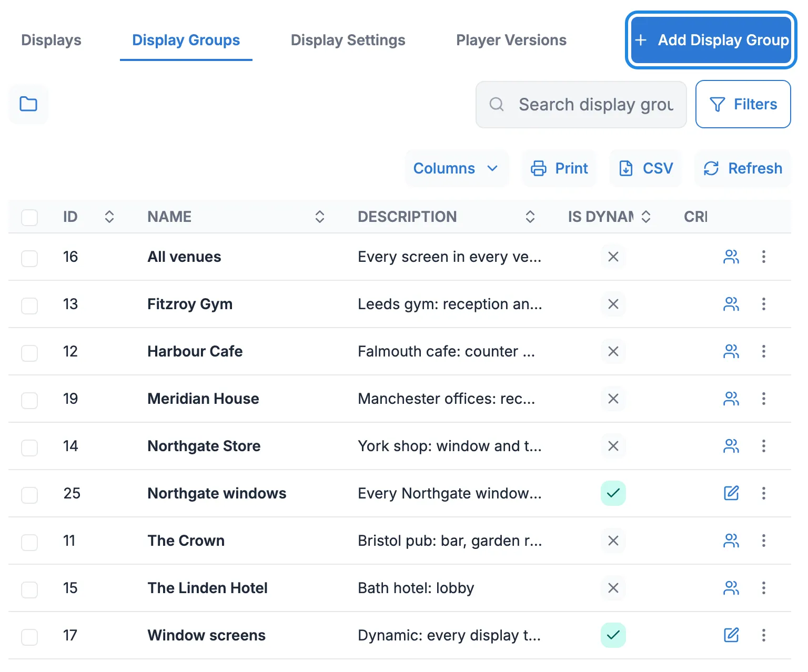Click the 'Bath hotel: lobby' description
Screen dimensions: 808x672
tap(416, 588)
